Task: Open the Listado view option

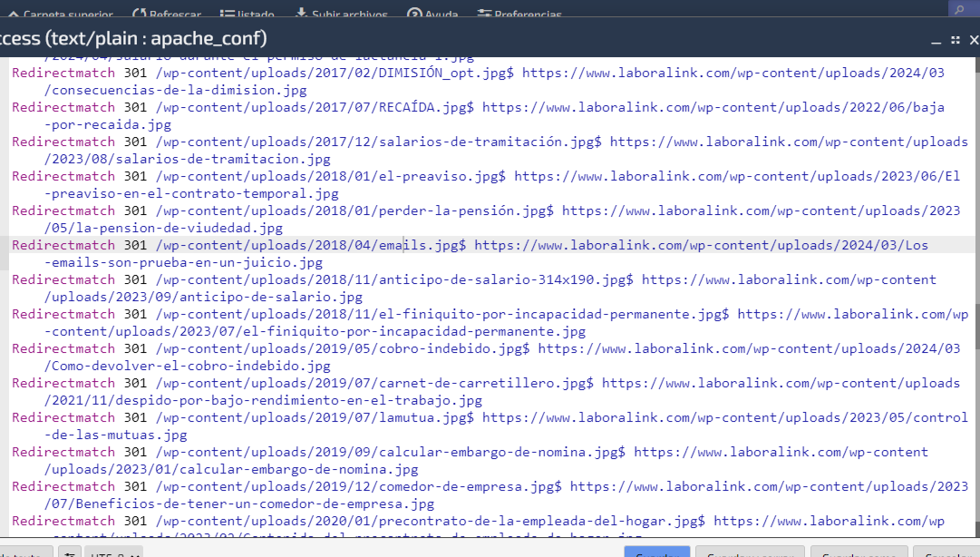Action: click(x=247, y=14)
